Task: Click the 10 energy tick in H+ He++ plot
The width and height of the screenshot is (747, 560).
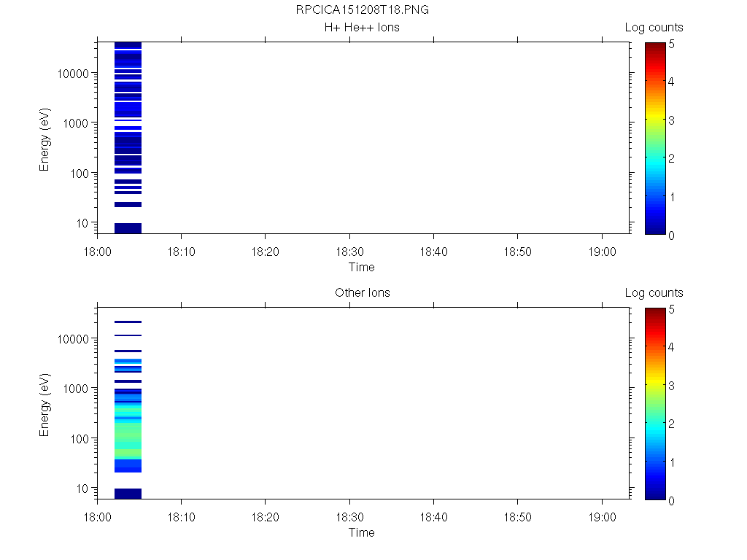Action: click(82, 223)
